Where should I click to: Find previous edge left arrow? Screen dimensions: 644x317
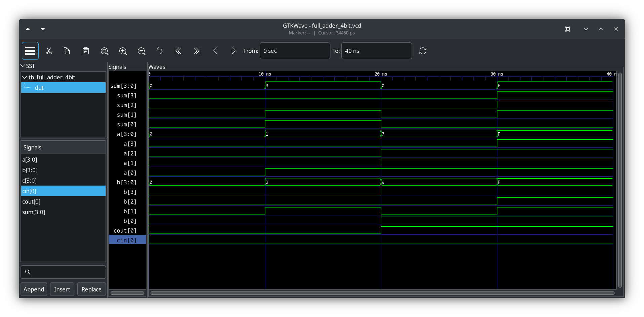coord(215,51)
